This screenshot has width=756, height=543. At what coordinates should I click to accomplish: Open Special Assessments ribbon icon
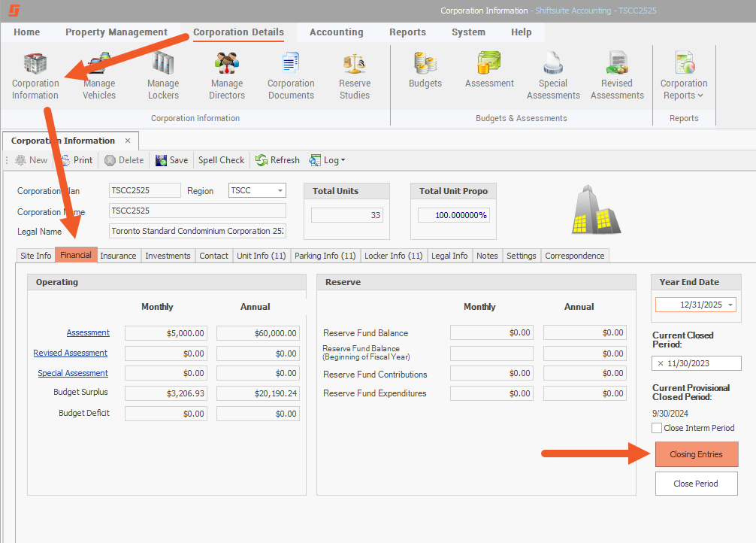553,76
